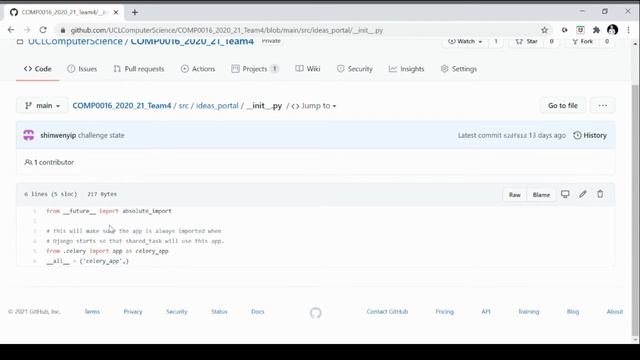
Task: Open Contact GitHub link
Action: 387,311
